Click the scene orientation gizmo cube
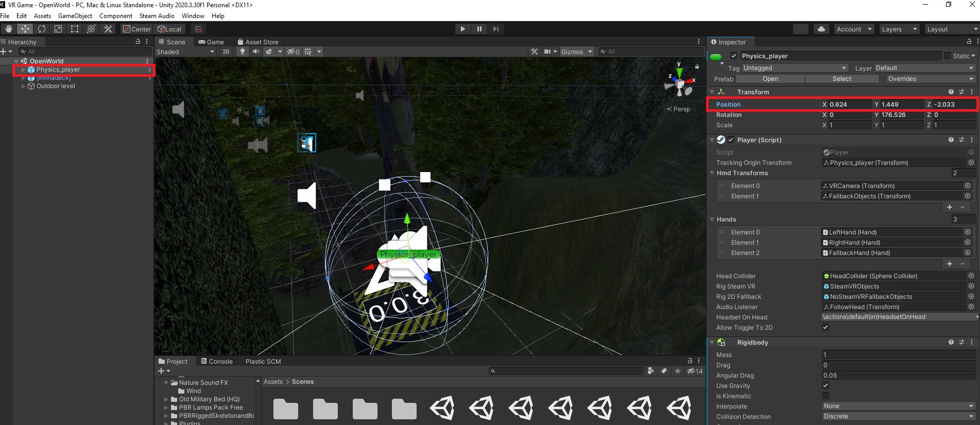The height and width of the screenshot is (425, 980). [680, 84]
